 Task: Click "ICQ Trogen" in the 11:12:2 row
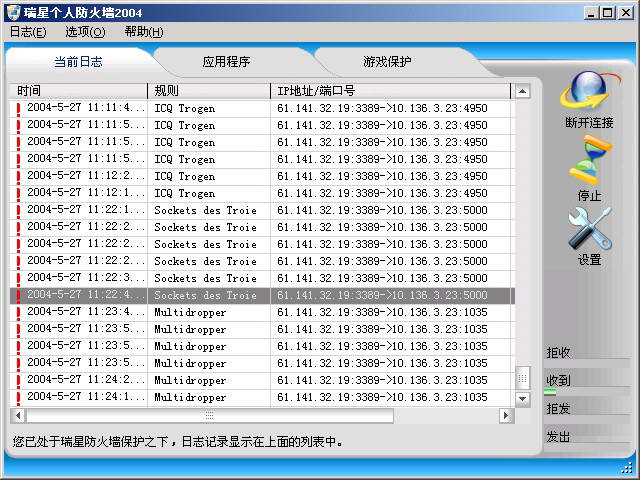tap(184, 177)
